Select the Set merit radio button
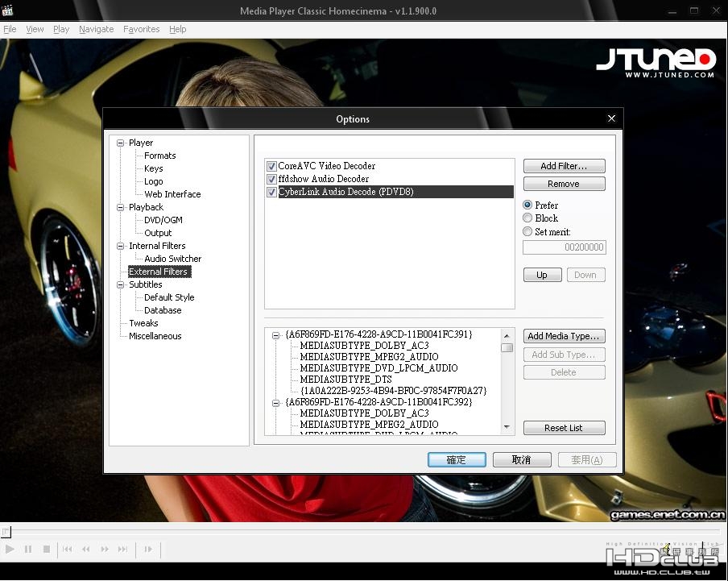This screenshot has height=581, width=728. pyautogui.click(x=527, y=231)
